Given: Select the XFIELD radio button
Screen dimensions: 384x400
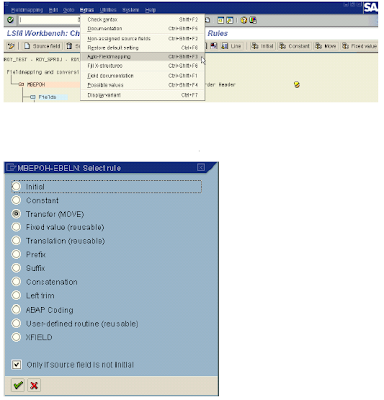Looking at the screenshot, I should tap(16, 337).
